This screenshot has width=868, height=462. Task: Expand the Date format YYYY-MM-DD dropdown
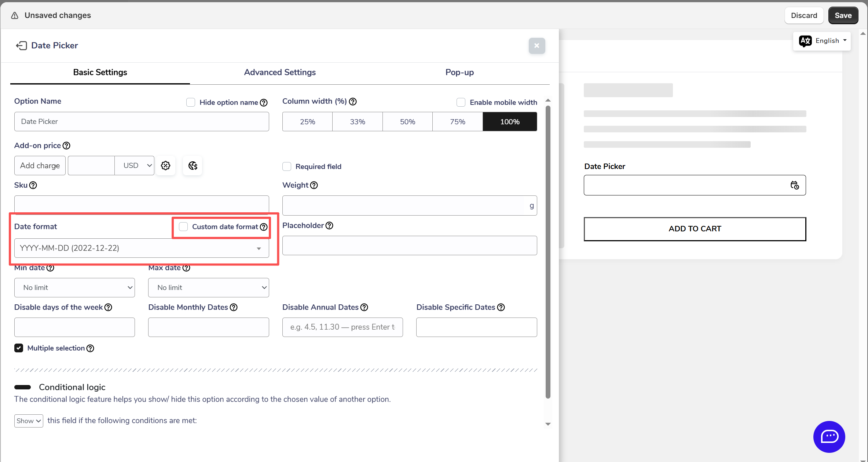point(142,248)
